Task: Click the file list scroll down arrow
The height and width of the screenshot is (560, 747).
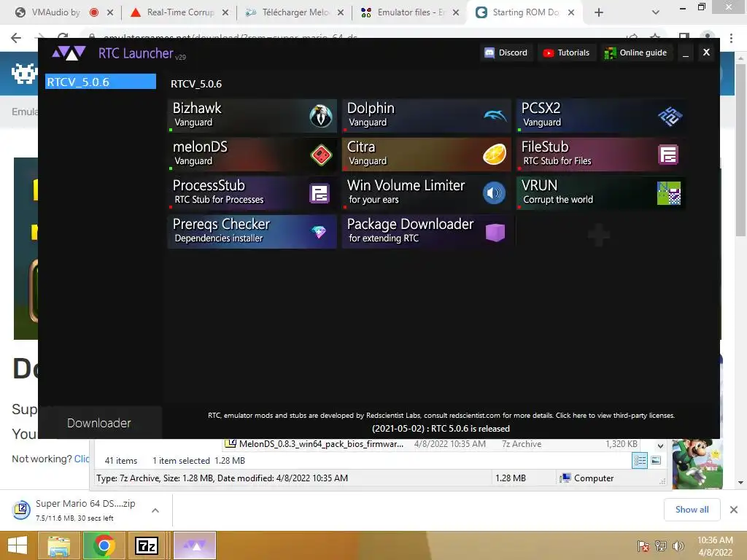Action: (660, 446)
